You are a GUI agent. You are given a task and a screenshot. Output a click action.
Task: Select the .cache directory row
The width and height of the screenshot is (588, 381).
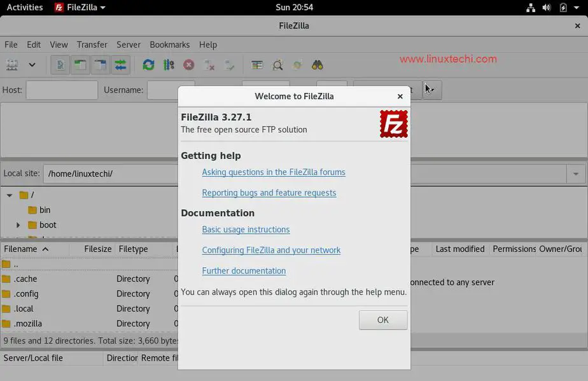(89, 279)
